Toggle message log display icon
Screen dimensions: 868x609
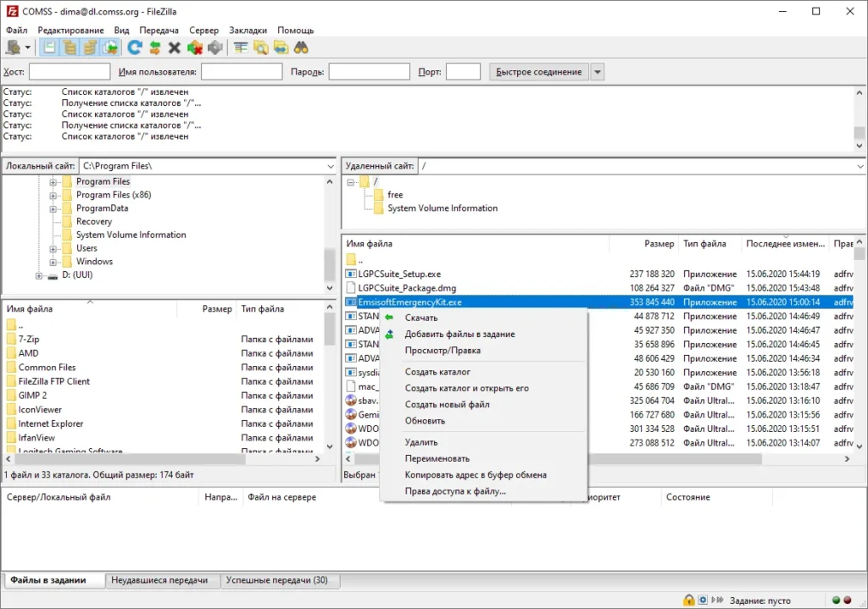point(49,48)
